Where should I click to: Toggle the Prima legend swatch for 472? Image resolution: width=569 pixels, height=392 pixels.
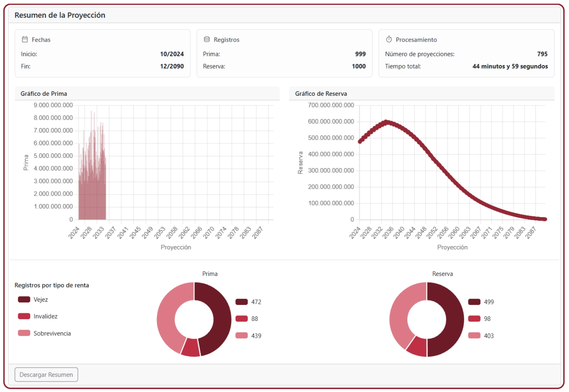coord(242,302)
